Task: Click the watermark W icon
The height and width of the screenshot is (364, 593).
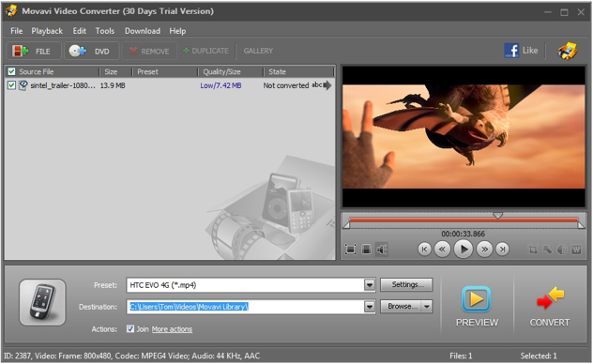Action: pyautogui.click(x=576, y=250)
